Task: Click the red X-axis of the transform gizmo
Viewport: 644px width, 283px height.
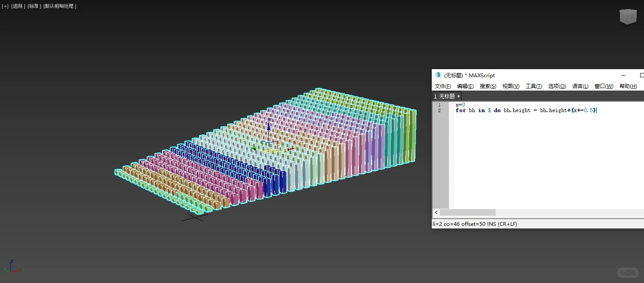Action: pos(291,148)
